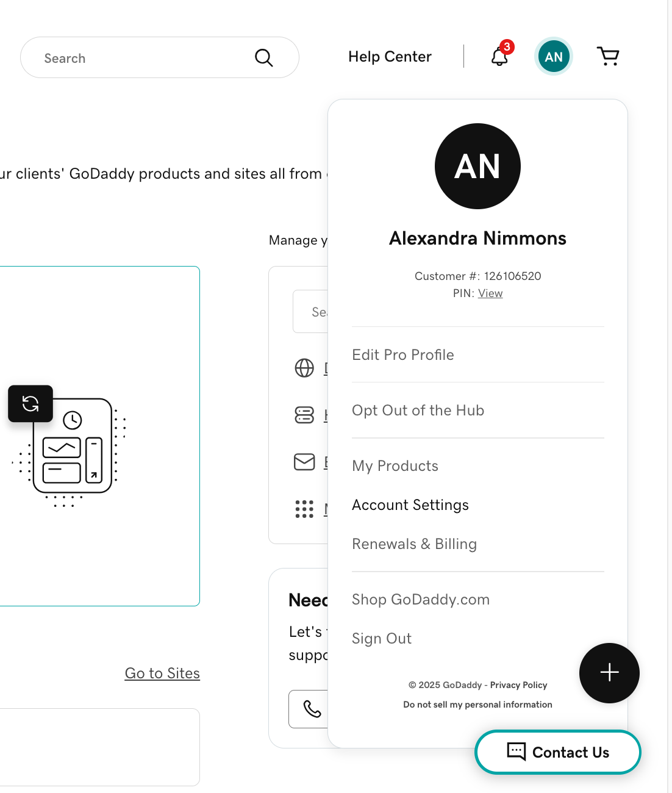
Task: Click Do not sell my personal information
Action: point(477,705)
